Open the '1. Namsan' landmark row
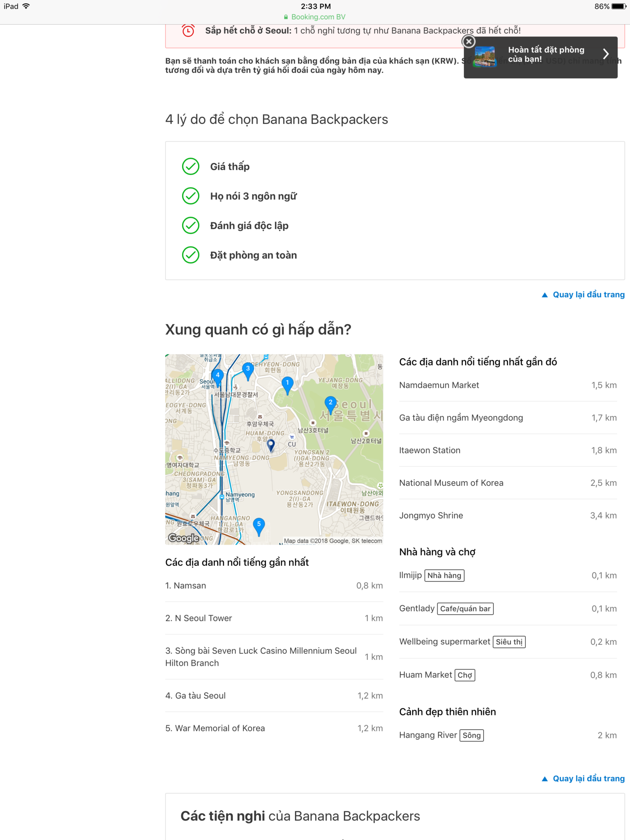630x840 pixels. pos(274,586)
